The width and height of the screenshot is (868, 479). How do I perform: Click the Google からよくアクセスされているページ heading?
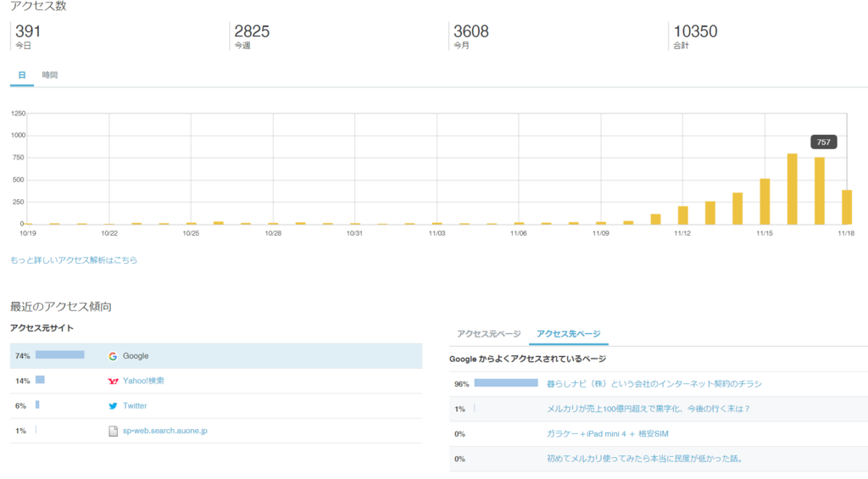pos(527,359)
